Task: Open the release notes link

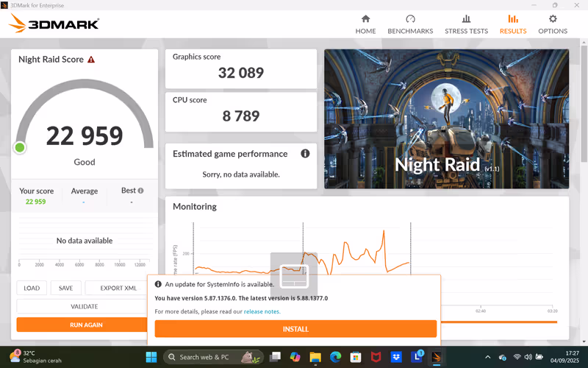Action: (x=262, y=311)
